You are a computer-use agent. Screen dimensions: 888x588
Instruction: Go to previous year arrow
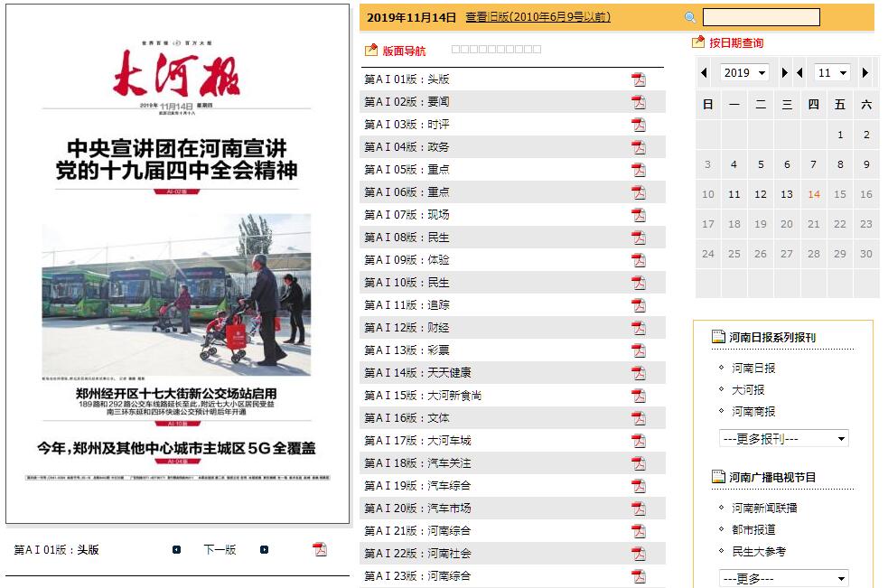click(x=704, y=72)
